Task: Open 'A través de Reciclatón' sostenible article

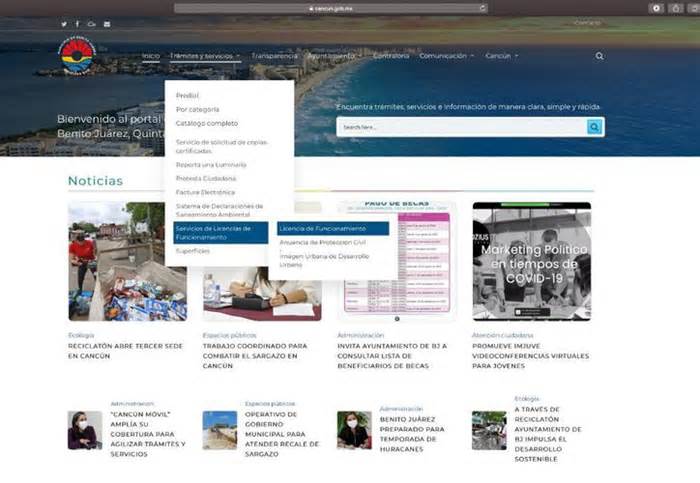Action: click(x=548, y=434)
